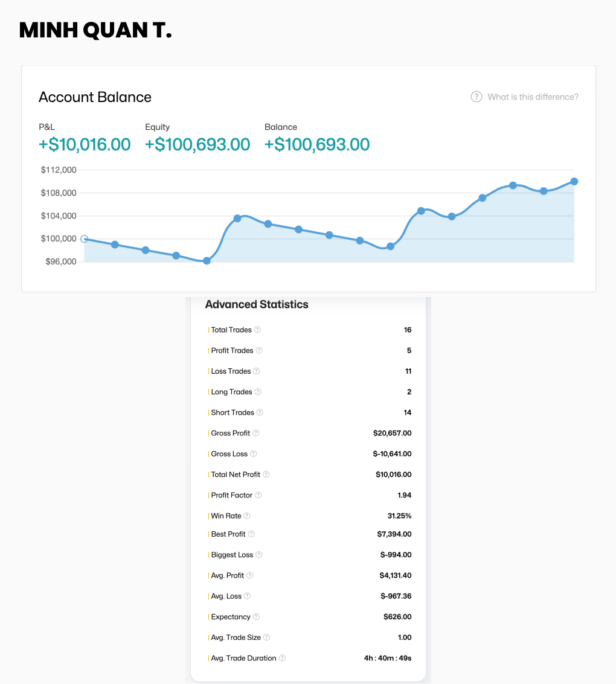616x684 pixels.
Task: Click the Equity value +$100,693.00
Action: (197, 144)
